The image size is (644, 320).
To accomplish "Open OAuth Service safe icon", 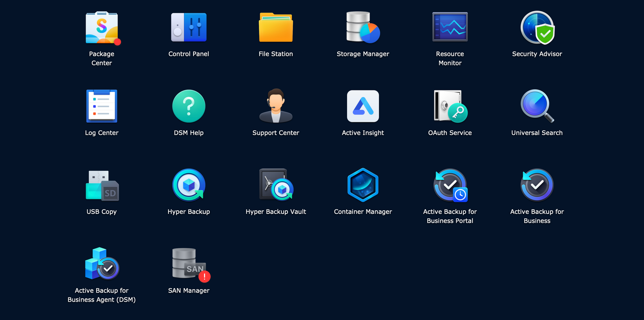I will pos(450,106).
